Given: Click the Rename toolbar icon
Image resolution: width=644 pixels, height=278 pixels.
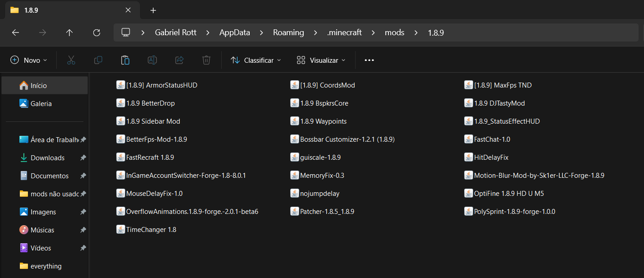Looking at the screenshot, I should tap(152, 60).
